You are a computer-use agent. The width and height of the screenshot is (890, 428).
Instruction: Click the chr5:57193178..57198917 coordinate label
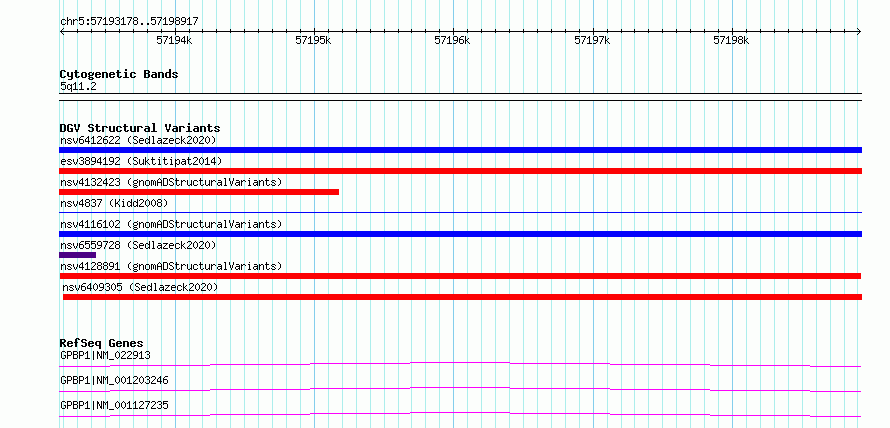pyautogui.click(x=129, y=22)
